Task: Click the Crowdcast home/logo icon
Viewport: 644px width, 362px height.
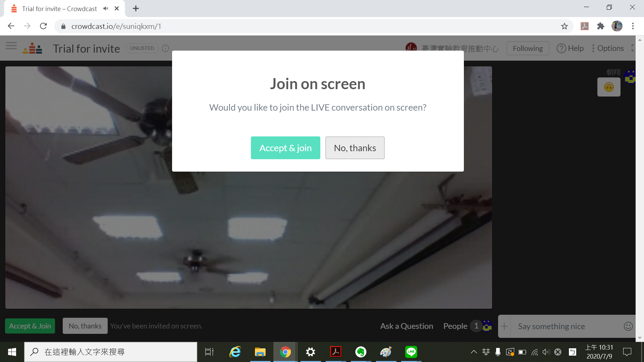Action: click(33, 48)
